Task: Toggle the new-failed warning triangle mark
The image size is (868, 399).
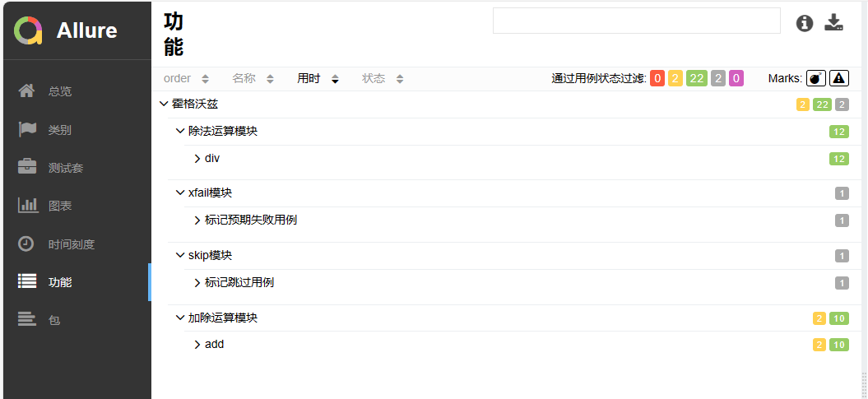Action: 839,79
